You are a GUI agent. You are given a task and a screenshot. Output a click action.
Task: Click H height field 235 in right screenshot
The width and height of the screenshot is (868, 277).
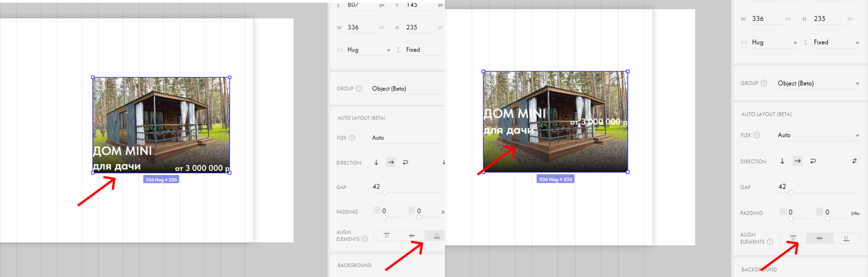(x=829, y=19)
